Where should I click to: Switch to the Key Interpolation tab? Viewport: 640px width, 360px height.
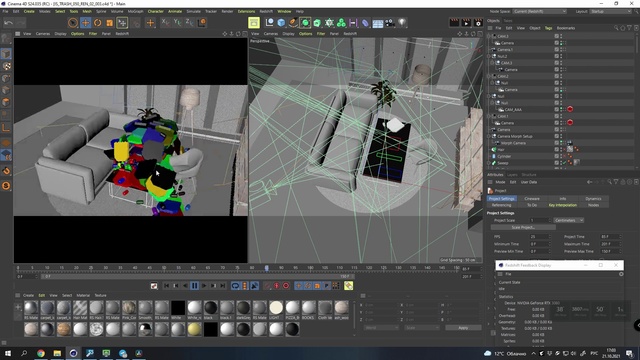562,205
